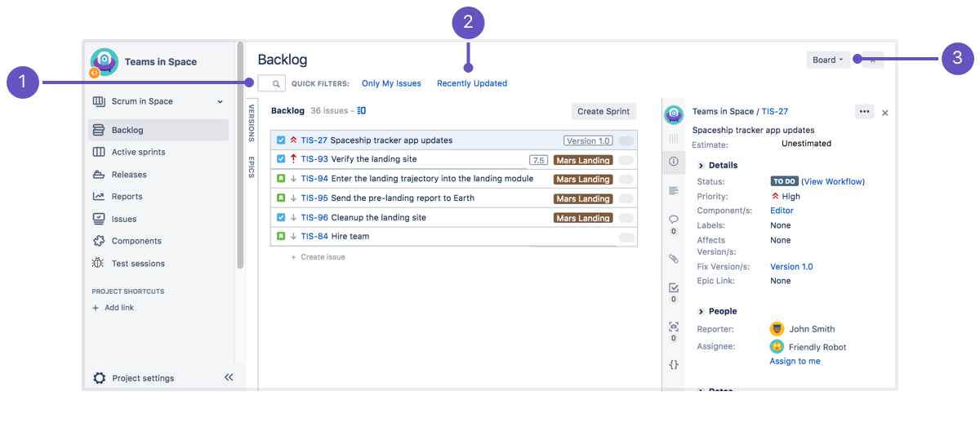The height and width of the screenshot is (436, 980).
Task: Click the estimate pill on TIS-27 row
Action: click(x=626, y=141)
